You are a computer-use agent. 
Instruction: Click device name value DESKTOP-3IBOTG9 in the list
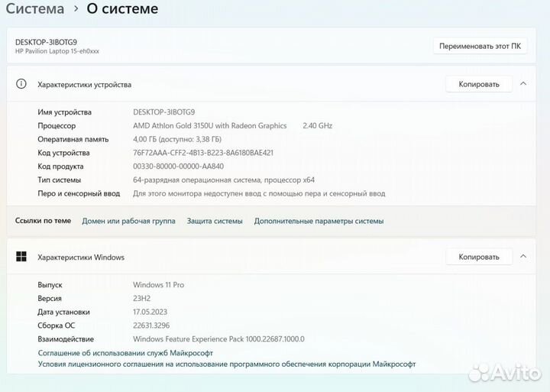pos(163,112)
